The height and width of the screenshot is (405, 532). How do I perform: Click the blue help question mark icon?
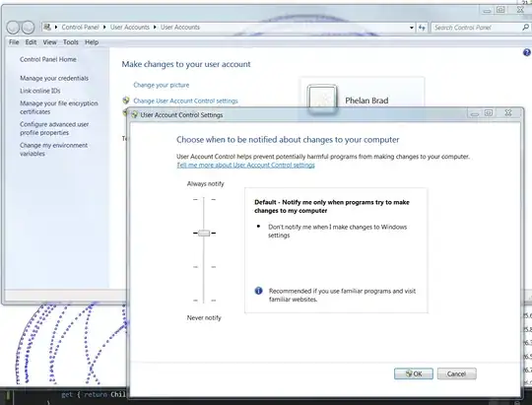(526, 52)
